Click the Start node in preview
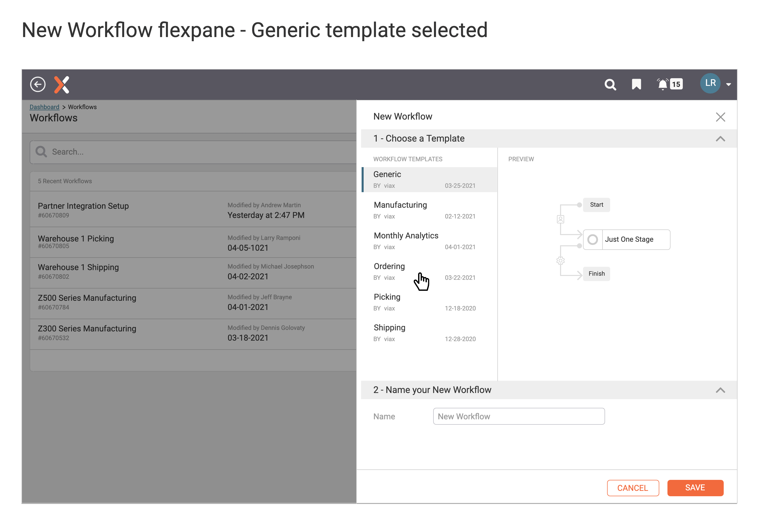Screen dimensions: 759x532 (596, 205)
